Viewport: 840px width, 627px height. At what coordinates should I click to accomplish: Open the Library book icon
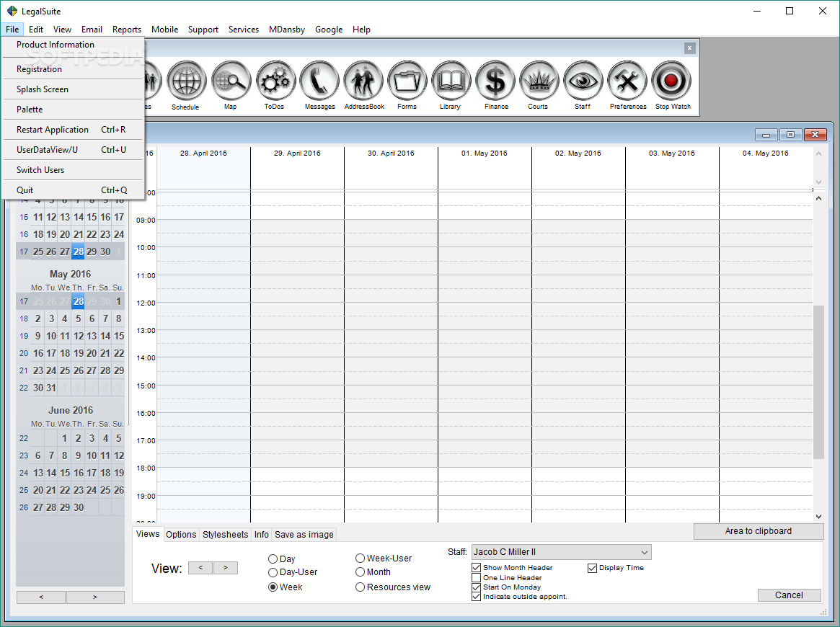tap(451, 81)
